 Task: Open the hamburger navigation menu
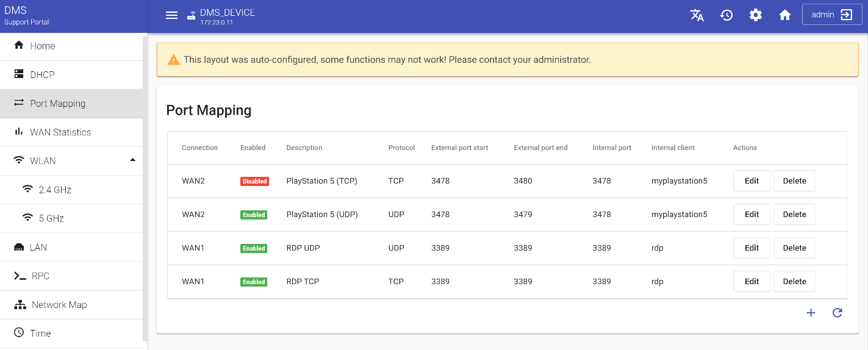[171, 15]
